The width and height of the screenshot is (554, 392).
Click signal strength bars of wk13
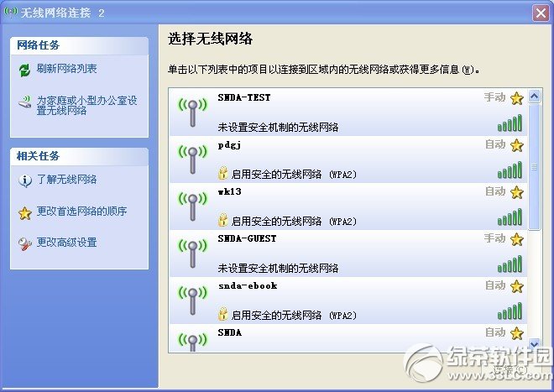tap(510, 217)
